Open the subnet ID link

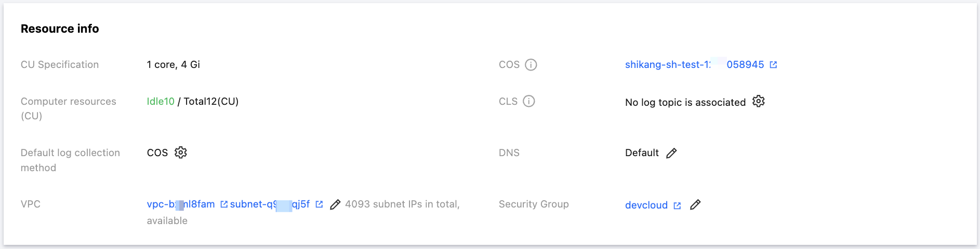pos(270,204)
